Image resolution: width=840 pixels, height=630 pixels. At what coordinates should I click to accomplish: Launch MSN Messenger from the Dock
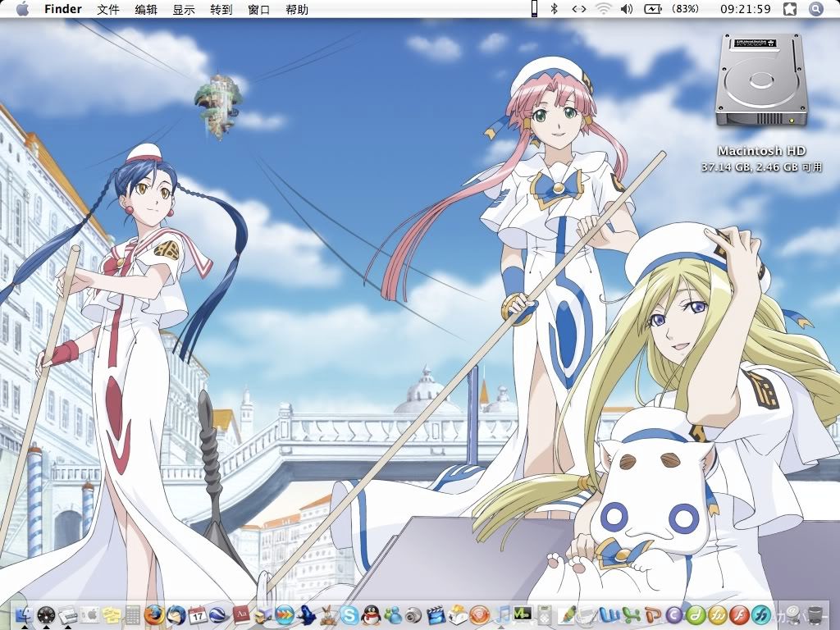[393, 615]
